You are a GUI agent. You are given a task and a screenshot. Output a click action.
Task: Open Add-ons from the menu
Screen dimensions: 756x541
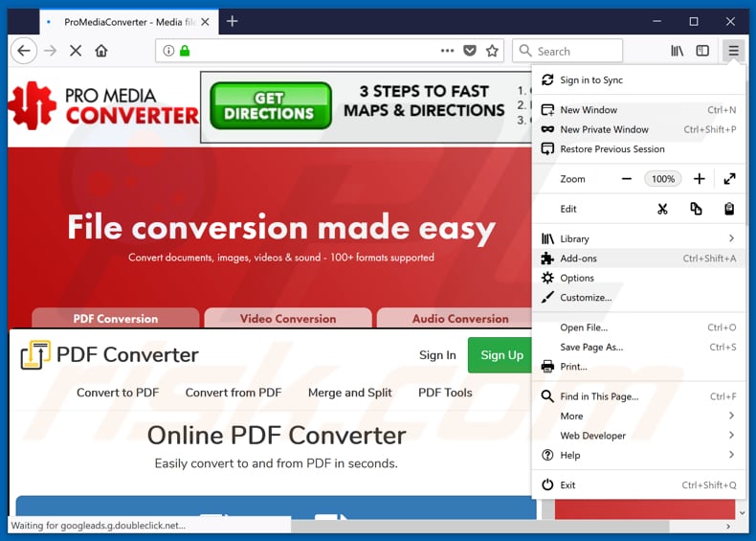(639, 259)
